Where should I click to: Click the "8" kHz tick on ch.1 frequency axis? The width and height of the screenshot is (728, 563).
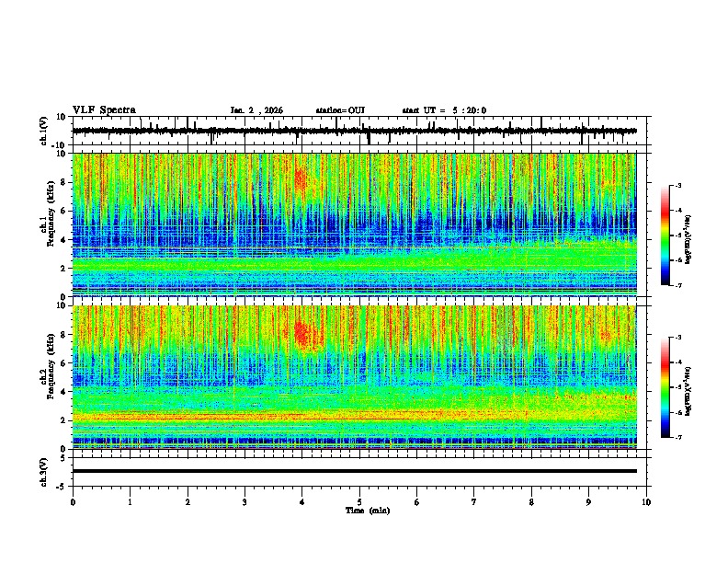(64, 182)
